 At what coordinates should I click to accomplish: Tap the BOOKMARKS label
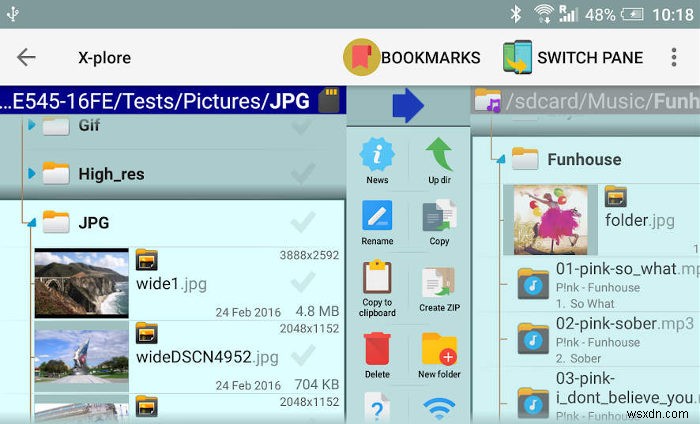[430, 58]
